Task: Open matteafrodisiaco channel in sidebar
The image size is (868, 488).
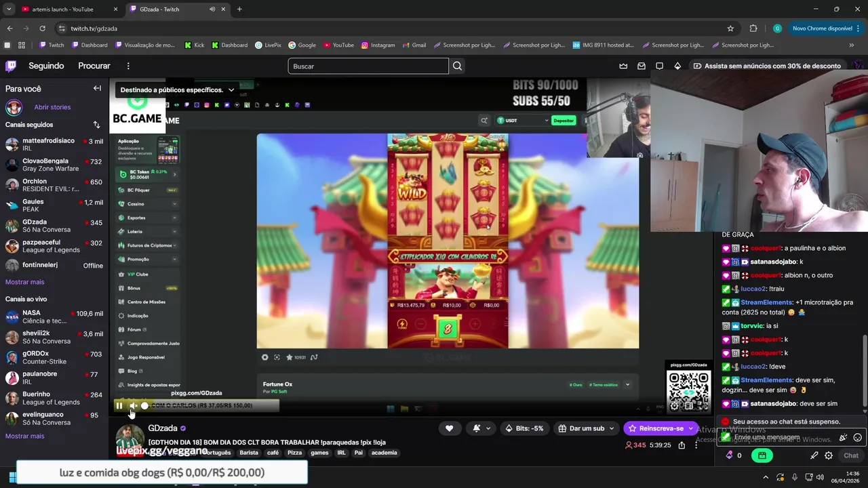Action: point(54,144)
